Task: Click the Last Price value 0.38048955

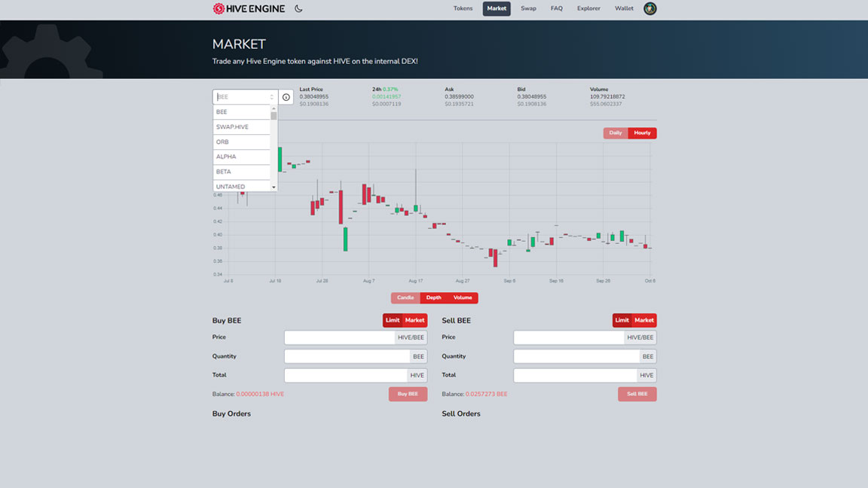Action: [x=314, y=97]
